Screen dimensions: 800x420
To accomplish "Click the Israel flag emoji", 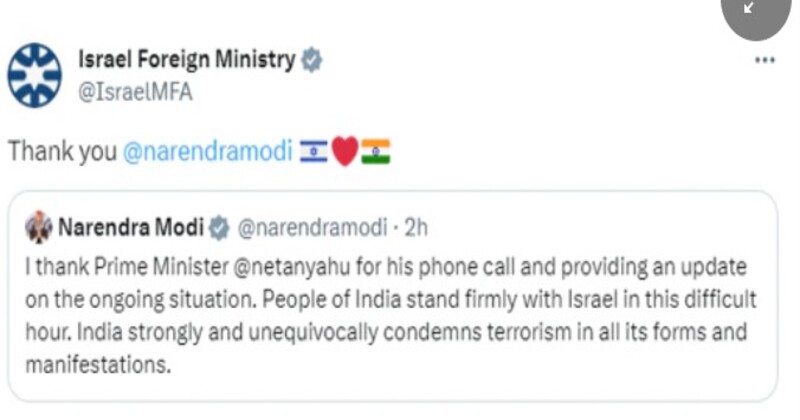I will tap(315, 152).
